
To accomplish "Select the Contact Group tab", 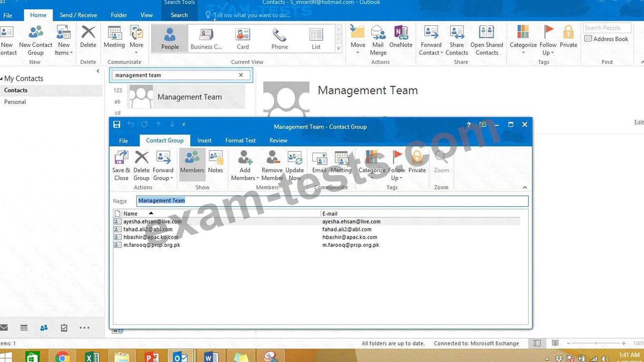I will pyautogui.click(x=165, y=141).
